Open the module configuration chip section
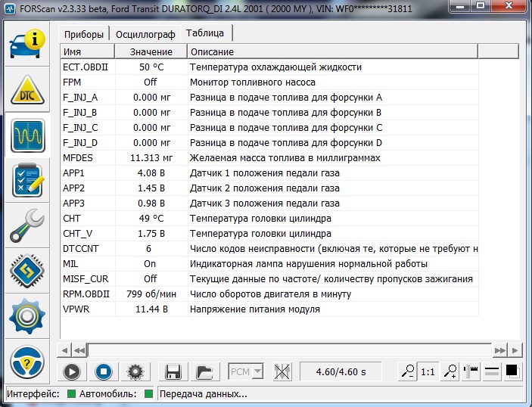Screen dimensions: 532x407 (27, 271)
